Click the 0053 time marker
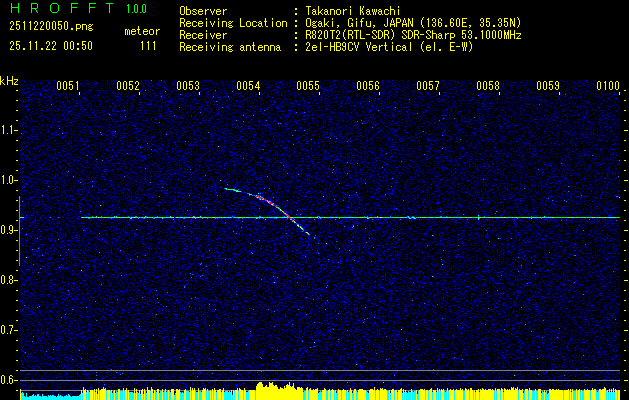The image size is (629, 400). pyautogui.click(x=188, y=86)
